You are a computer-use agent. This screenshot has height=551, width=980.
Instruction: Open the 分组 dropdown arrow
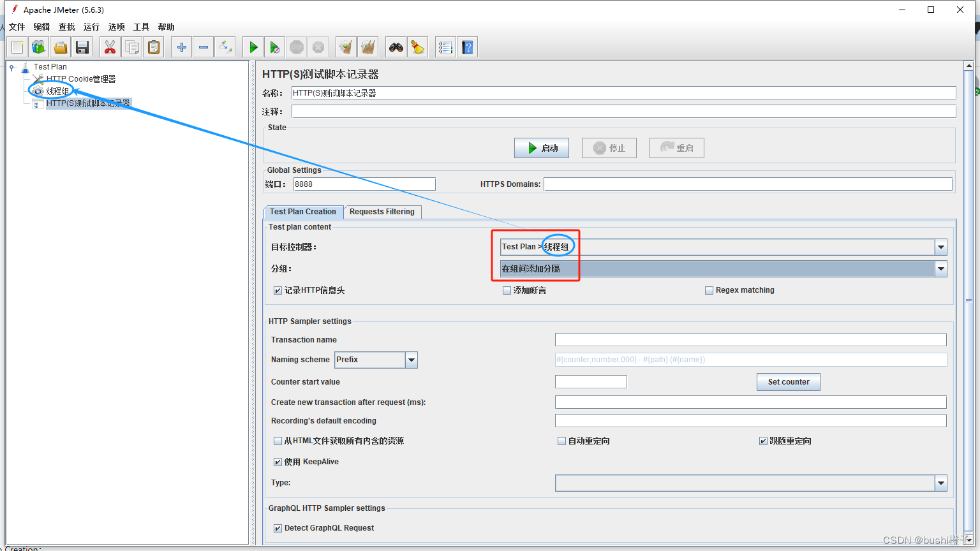pos(941,268)
